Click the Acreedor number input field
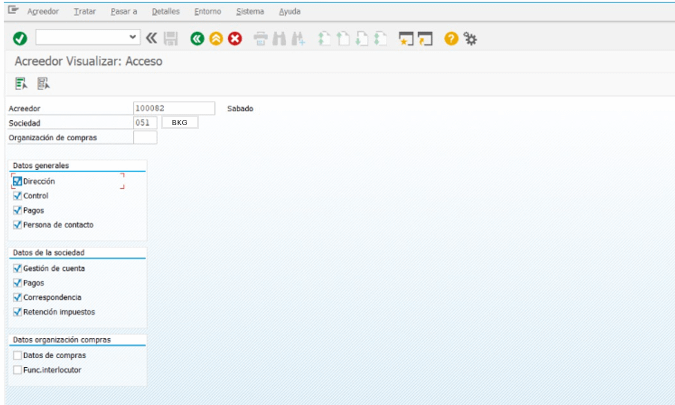 pyautogui.click(x=173, y=108)
